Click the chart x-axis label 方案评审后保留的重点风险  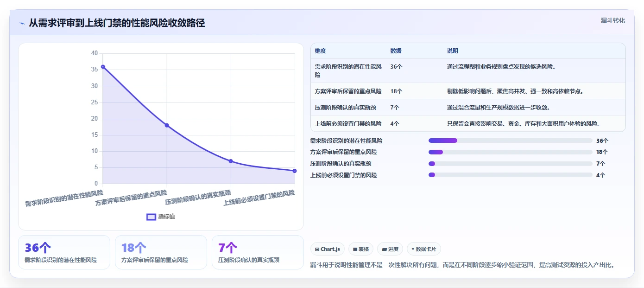[x=131, y=198]
